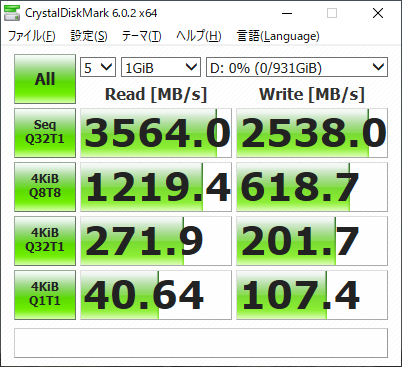Select the 4KiB Q8T8 read result 1219.4
The height and width of the screenshot is (367, 402).
pyautogui.click(x=156, y=187)
